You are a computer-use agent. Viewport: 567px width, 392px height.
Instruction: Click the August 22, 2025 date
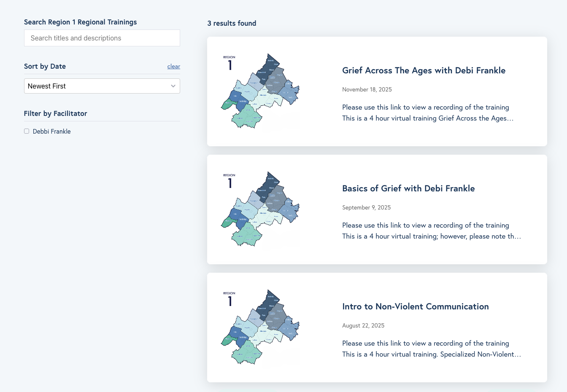point(363,325)
